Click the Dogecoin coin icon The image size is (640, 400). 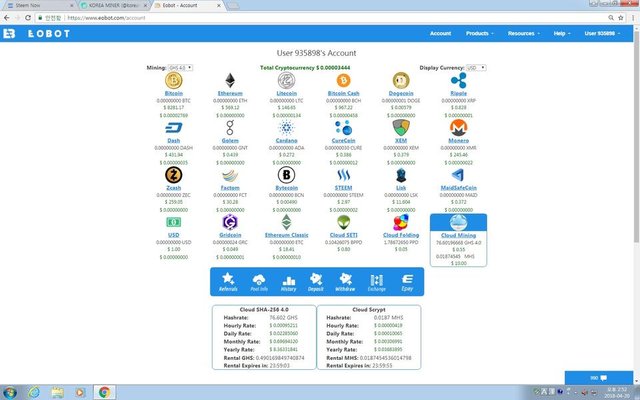click(x=401, y=80)
